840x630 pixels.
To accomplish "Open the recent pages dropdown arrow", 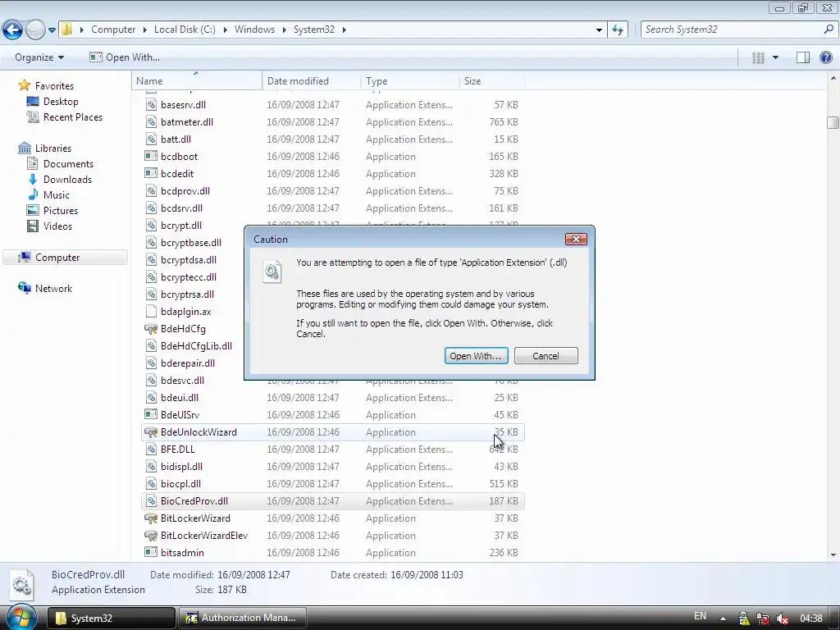I will click(x=52, y=30).
